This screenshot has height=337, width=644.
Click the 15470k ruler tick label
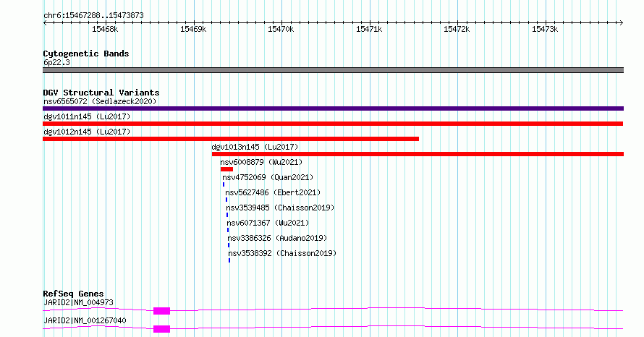(x=281, y=29)
